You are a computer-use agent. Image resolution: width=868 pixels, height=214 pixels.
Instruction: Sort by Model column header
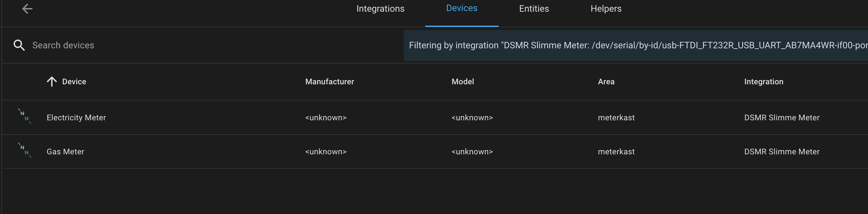click(x=462, y=82)
